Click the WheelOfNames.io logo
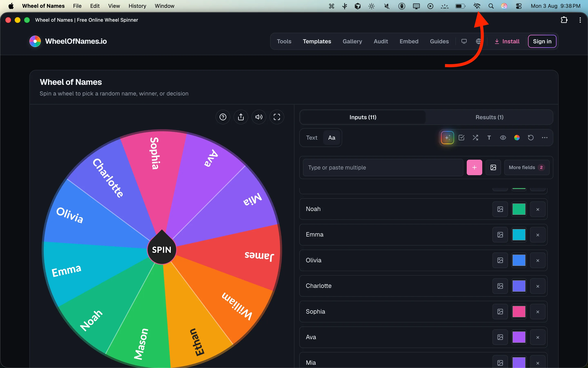Viewport: 588px width, 368px height. [x=68, y=41]
